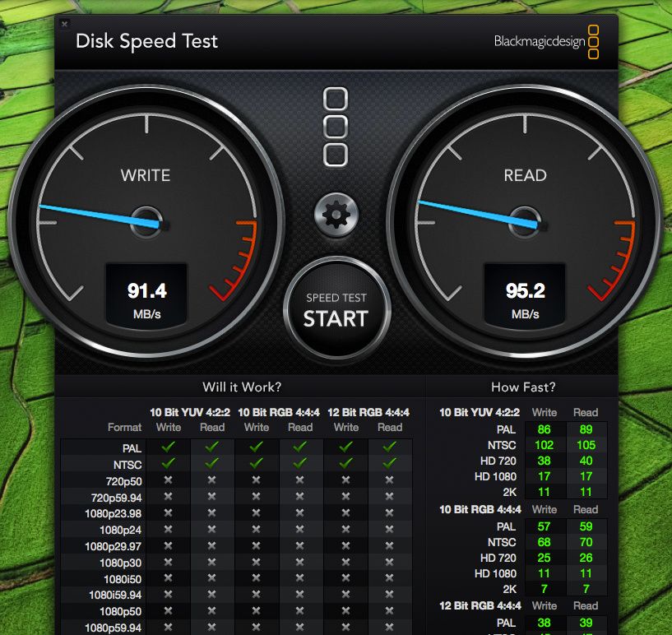Click NTSC 12 Bit RGB Read checkmark
672x635 pixels.
[x=390, y=463]
